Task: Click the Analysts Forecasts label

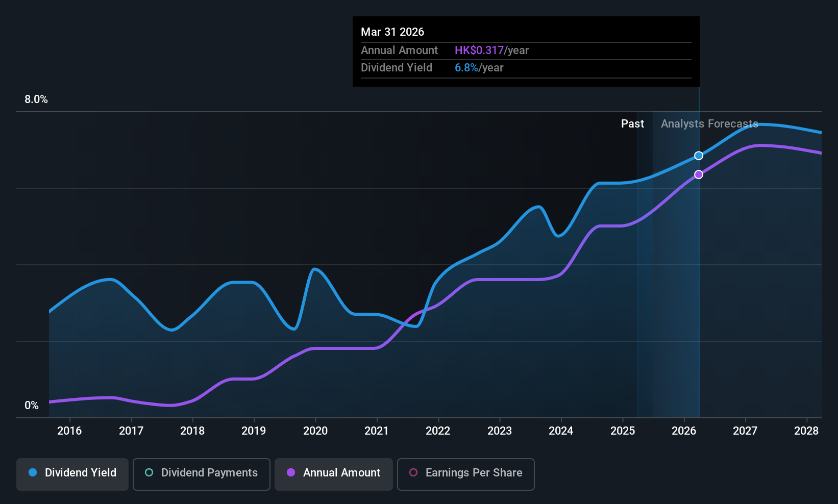Action: click(x=709, y=124)
